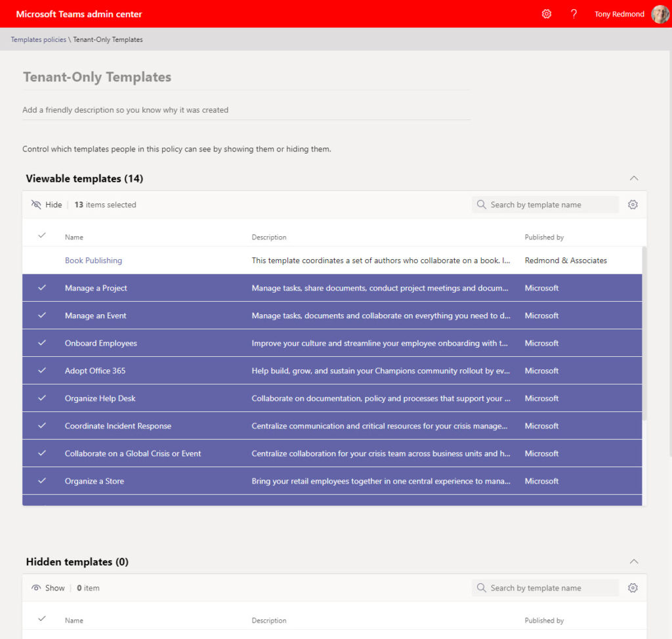This screenshot has width=672, height=639.
Task: Edit the Tenant-Only Templates policy name field
Action: (247, 77)
